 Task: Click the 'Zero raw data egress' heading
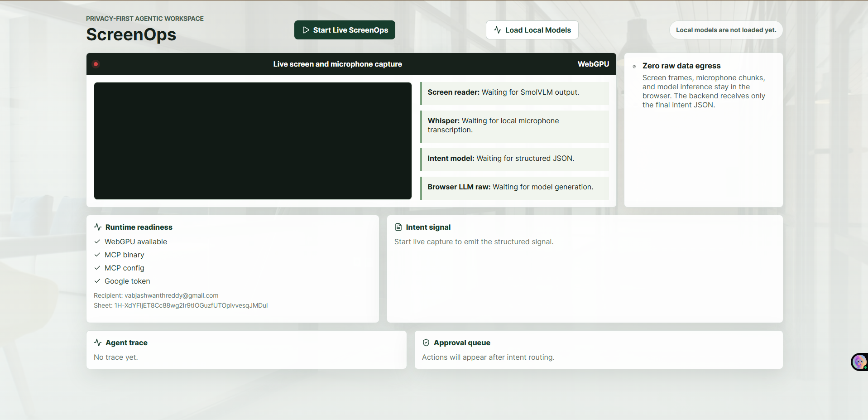pyautogui.click(x=681, y=66)
